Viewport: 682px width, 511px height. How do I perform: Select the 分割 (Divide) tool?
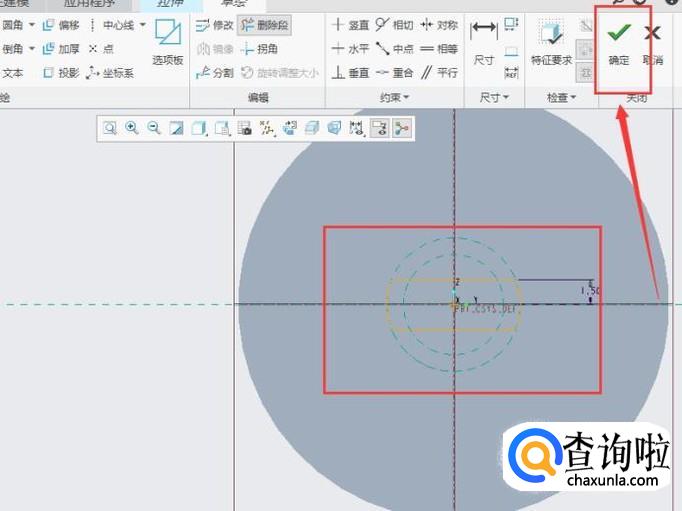[x=214, y=73]
